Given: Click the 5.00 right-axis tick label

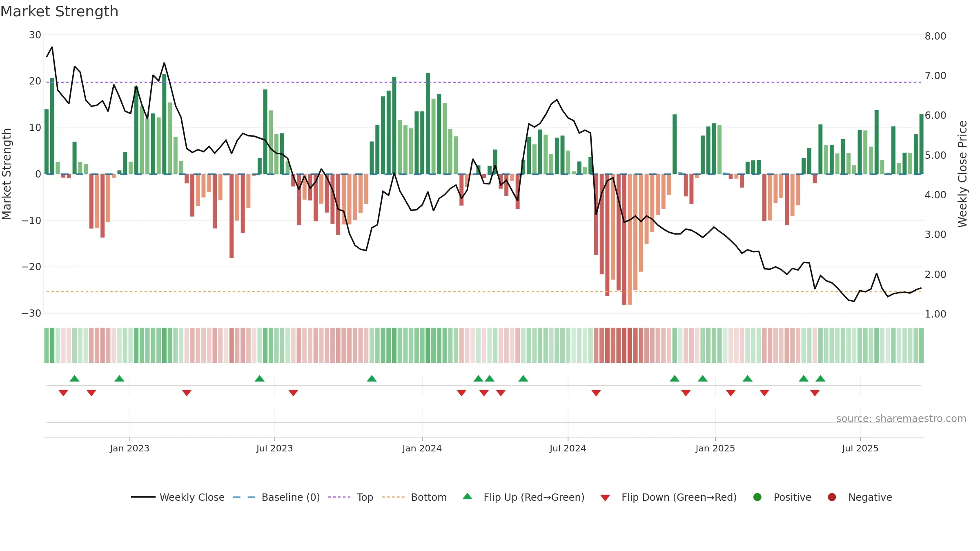Looking at the screenshot, I should [x=935, y=156].
